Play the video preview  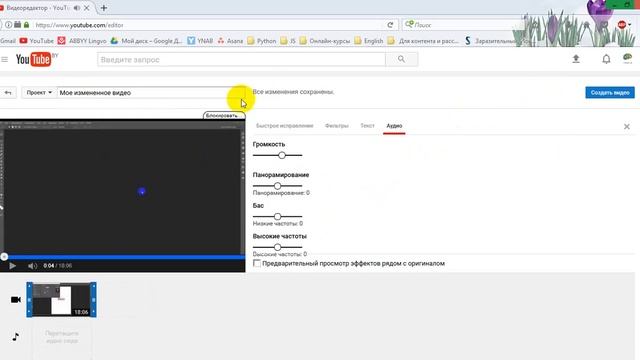pyautogui.click(x=13, y=266)
